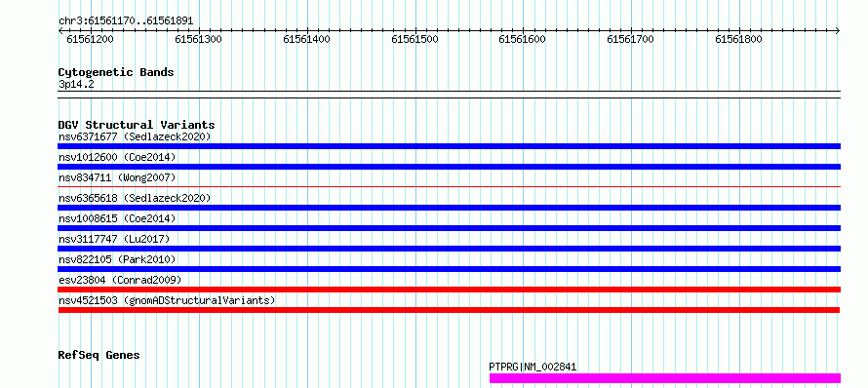Viewport: 868px width, 388px height.
Task: Open variant nsv1012600 (Coe2014) label
Action: (117, 157)
